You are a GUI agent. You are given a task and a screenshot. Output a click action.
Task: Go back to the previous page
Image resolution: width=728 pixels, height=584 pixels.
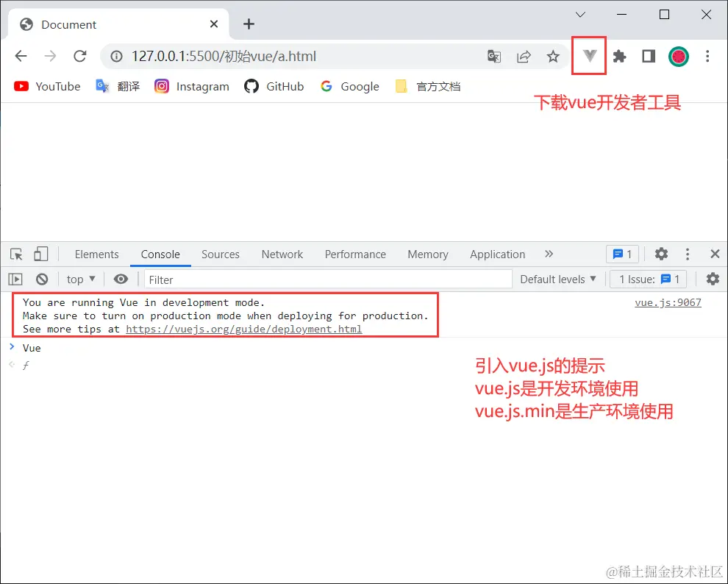21,56
